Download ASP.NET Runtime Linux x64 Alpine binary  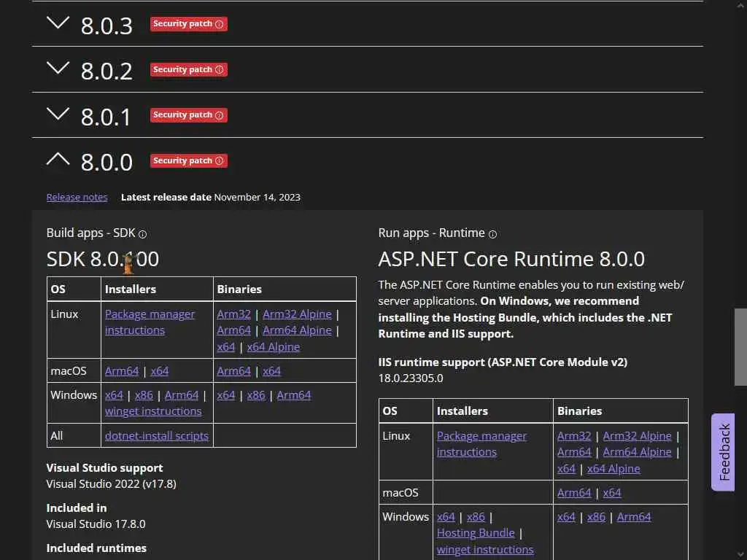[614, 469]
